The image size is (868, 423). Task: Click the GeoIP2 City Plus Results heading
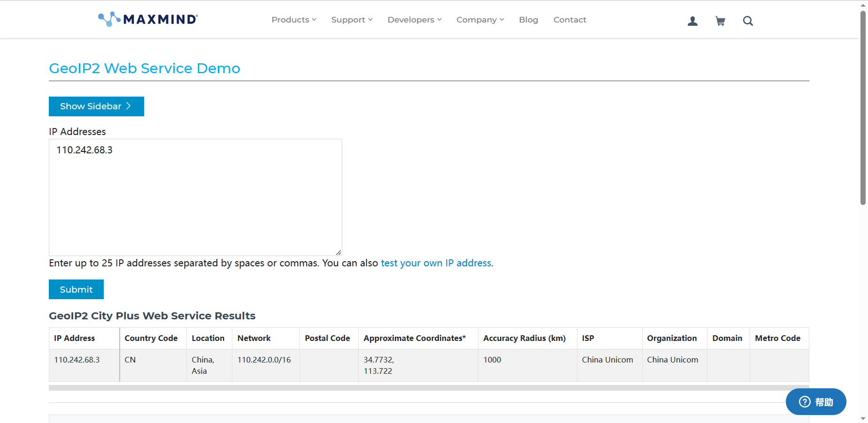152,316
